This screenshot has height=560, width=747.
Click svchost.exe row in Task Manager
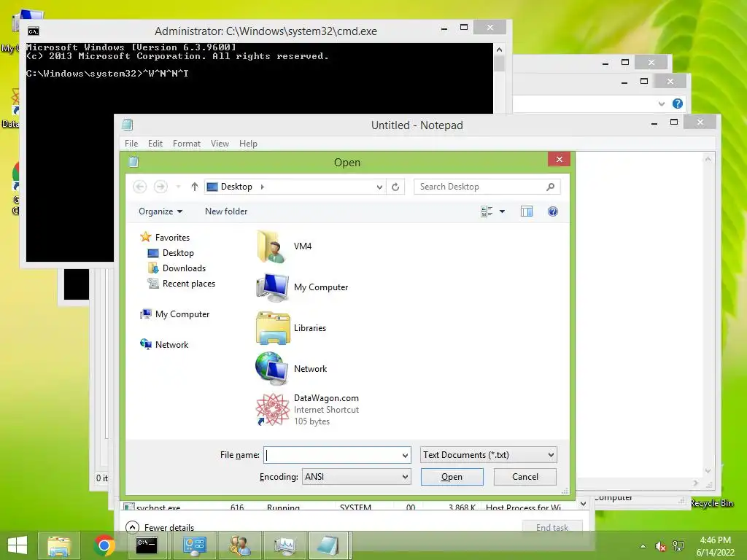click(348, 507)
